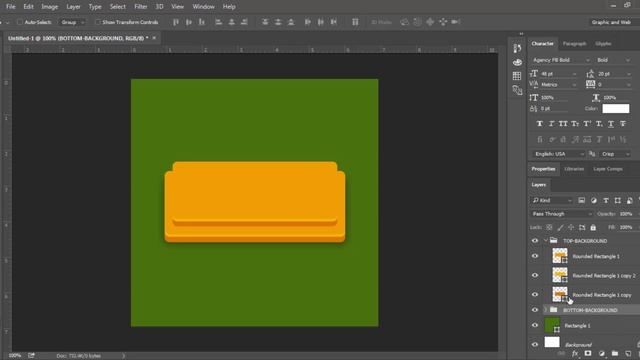The height and width of the screenshot is (360, 640).
Task: Switch to the Libraries tab
Action: [574, 169]
